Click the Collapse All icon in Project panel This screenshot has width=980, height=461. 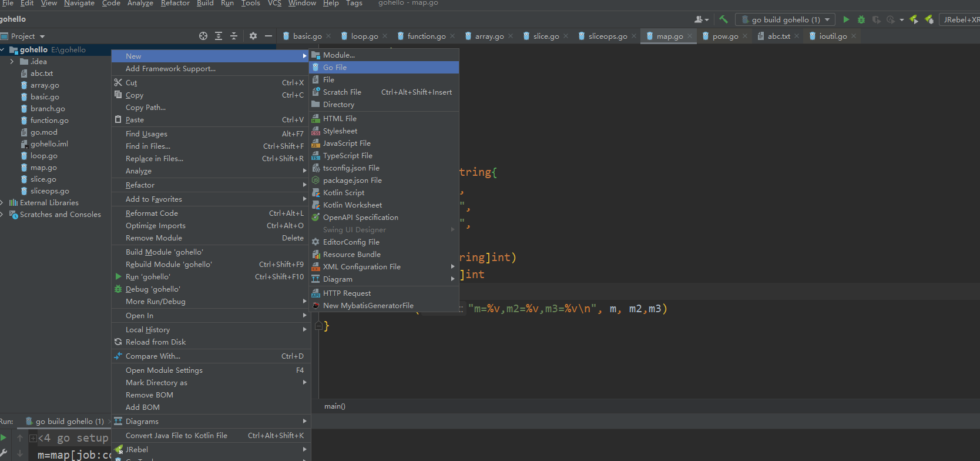(x=234, y=36)
